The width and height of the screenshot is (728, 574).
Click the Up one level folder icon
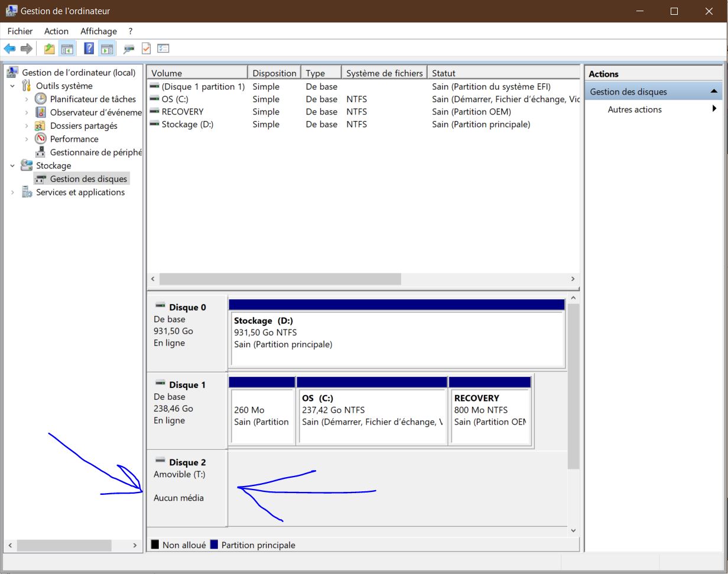(x=49, y=48)
